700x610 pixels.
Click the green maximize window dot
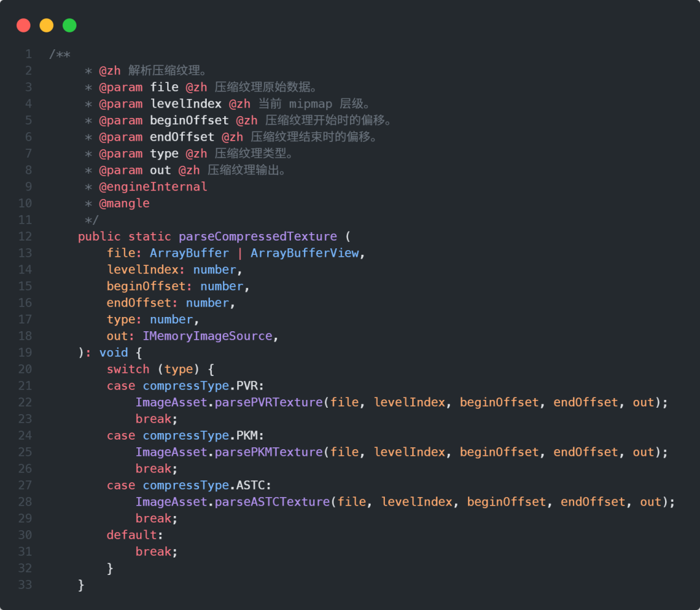pos(69,25)
